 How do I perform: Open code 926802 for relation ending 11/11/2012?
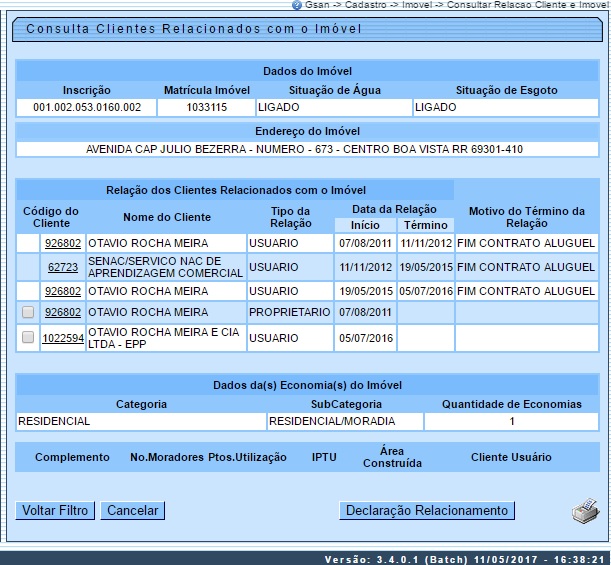(62, 243)
